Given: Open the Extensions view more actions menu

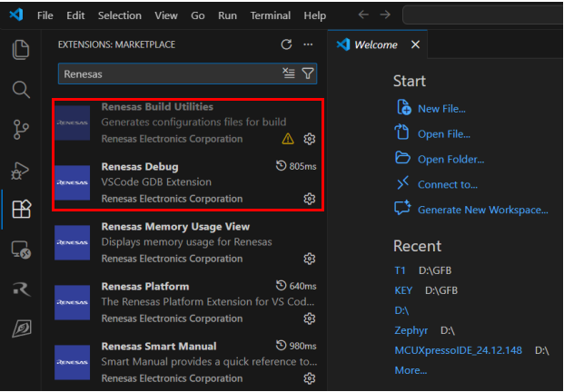Looking at the screenshot, I should [308, 44].
